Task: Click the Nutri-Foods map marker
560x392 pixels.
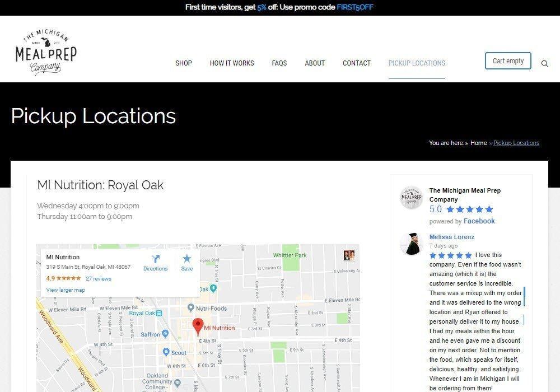Action: pyautogui.click(x=191, y=308)
